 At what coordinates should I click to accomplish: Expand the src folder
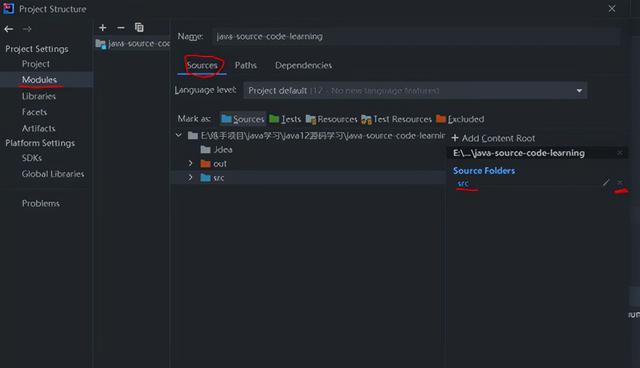click(190, 177)
